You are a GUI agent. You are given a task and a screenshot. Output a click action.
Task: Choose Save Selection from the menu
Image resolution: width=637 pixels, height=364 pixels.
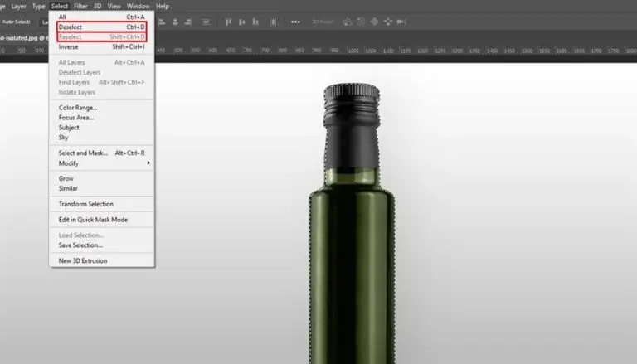pyautogui.click(x=101, y=245)
